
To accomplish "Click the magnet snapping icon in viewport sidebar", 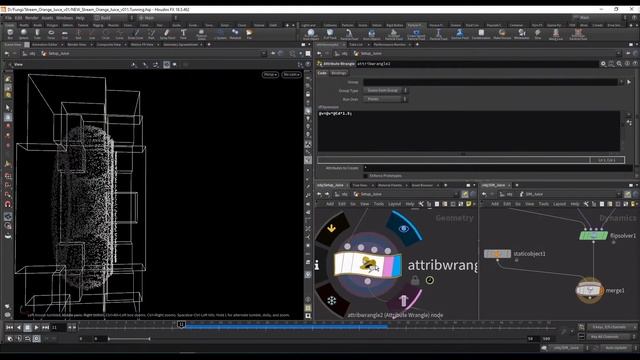I will [x=8, y=204].
